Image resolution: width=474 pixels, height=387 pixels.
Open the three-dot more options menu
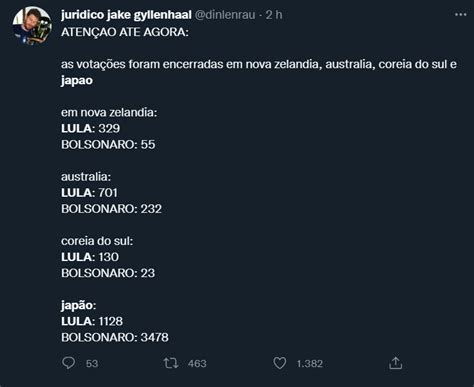(x=461, y=15)
